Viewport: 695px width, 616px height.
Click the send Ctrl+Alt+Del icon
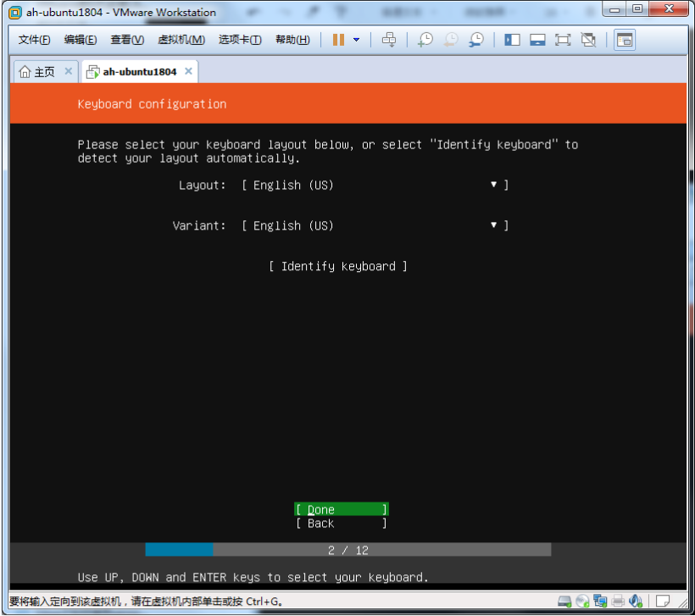[x=389, y=40]
